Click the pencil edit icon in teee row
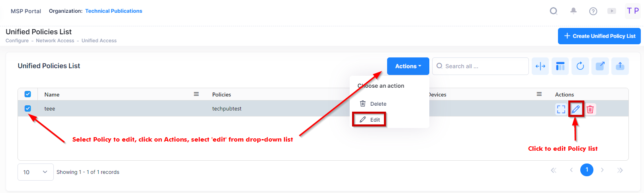Image resolution: width=644 pixels, height=193 pixels. (x=575, y=109)
